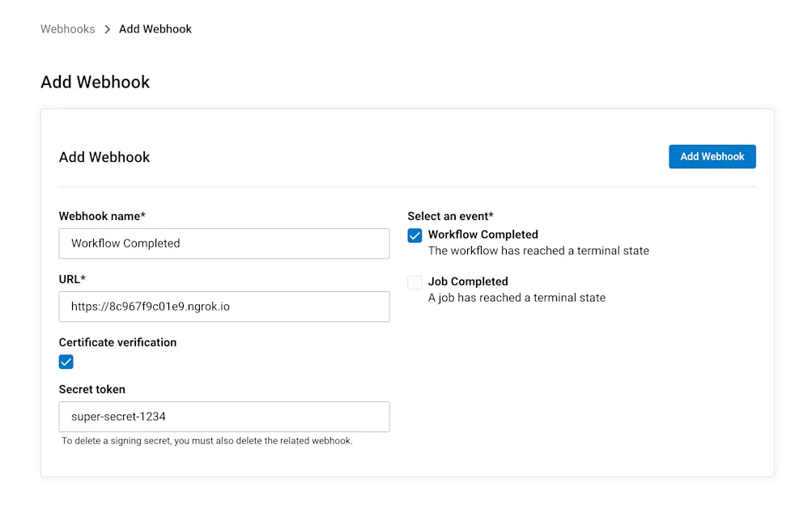Click the Add Webhook page heading
This screenshot has width=812, height=521.
click(95, 82)
